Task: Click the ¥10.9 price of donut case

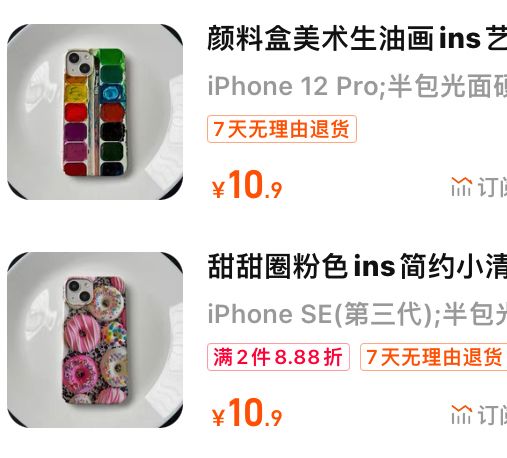Action: point(247,413)
